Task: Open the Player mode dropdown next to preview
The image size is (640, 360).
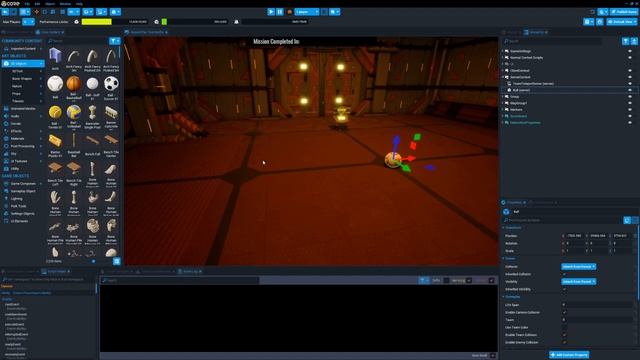Action: (x=307, y=12)
